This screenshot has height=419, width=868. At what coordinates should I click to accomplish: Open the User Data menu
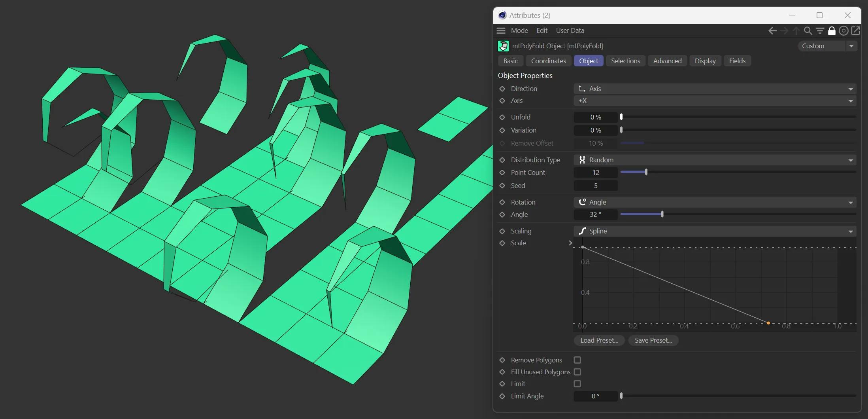pos(570,31)
